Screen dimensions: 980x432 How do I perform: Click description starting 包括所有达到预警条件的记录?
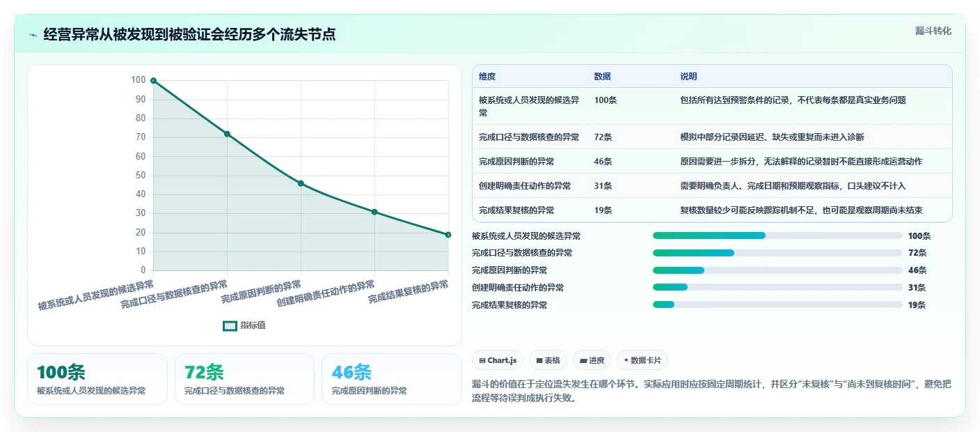point(793,100)
